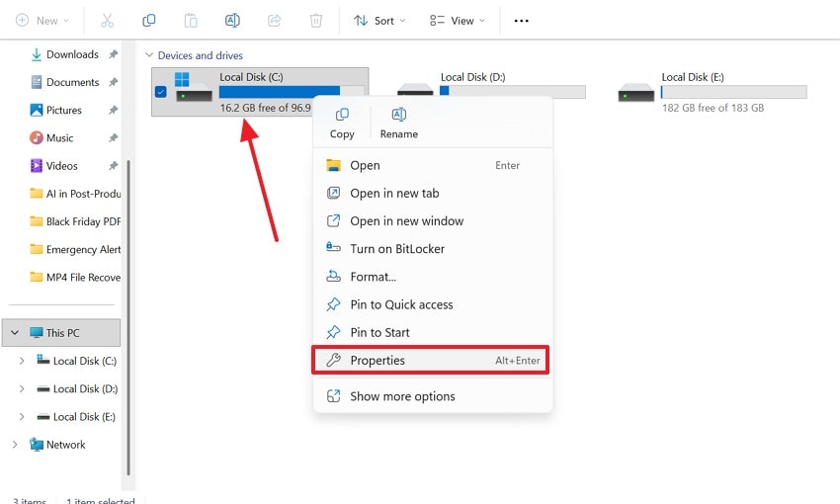
Task: Click Local Disk (C:) storage usage bar
Action: coord(292,92)
